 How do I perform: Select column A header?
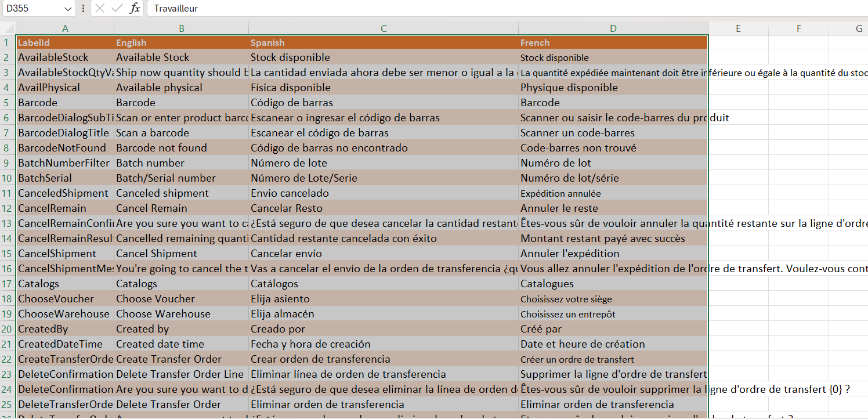click(x=65, y=28)
